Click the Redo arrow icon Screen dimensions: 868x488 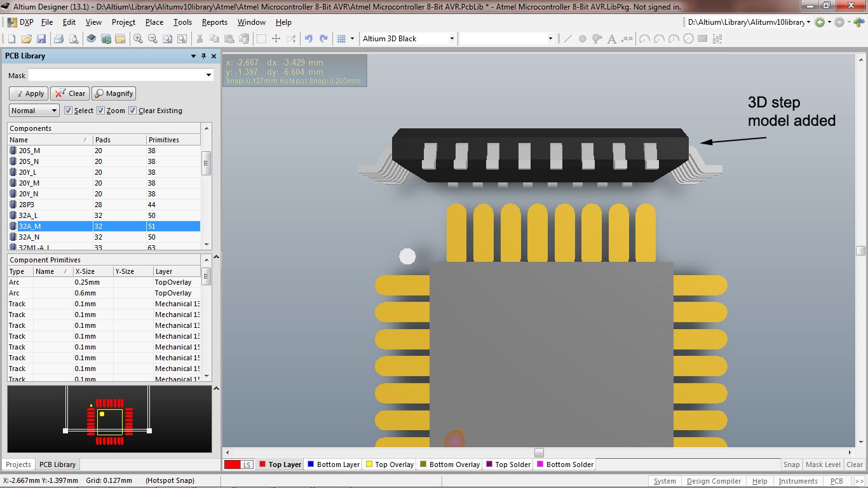click(323, 39)
